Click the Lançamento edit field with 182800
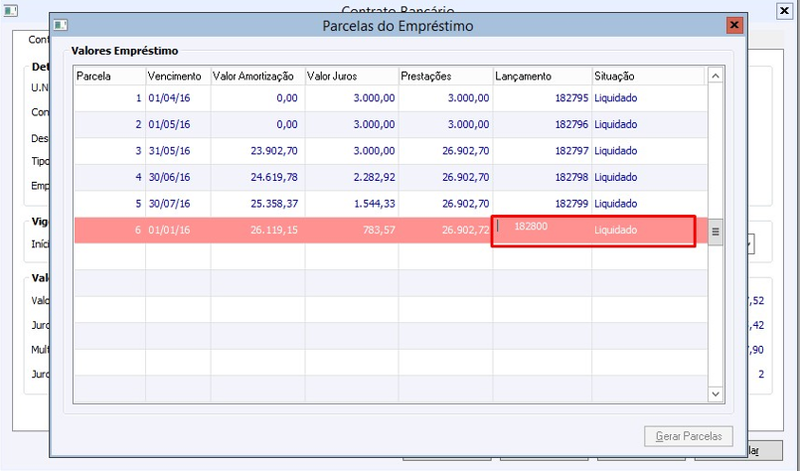The height and width of the screenshot is (471, 800). point(542,230)
